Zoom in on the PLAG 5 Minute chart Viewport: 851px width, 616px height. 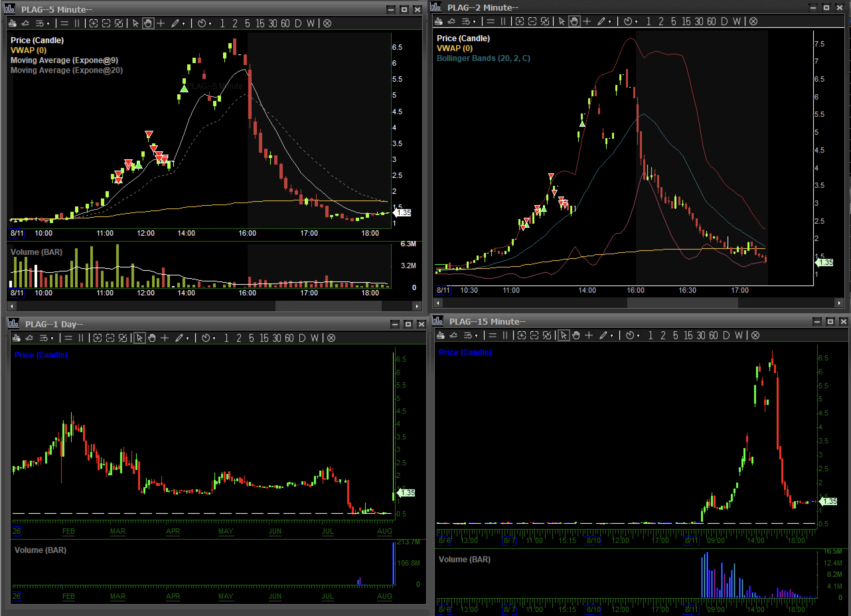93,23
